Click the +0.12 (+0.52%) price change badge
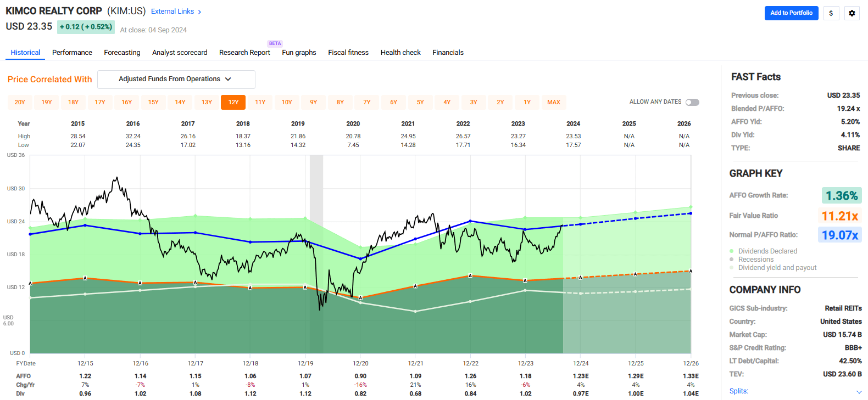This screenshot has height=400, width=868. 86,27
